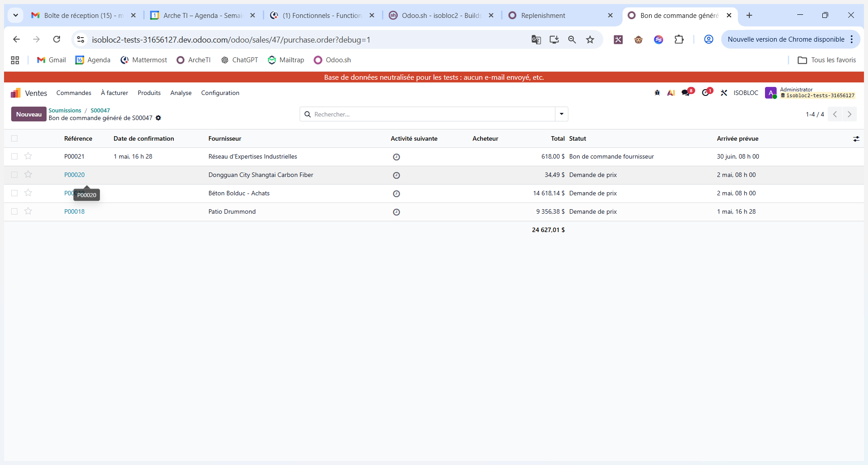Tick the checkbox for row P00020
This screenshot has height=465, width=868.
coord(14,175)
